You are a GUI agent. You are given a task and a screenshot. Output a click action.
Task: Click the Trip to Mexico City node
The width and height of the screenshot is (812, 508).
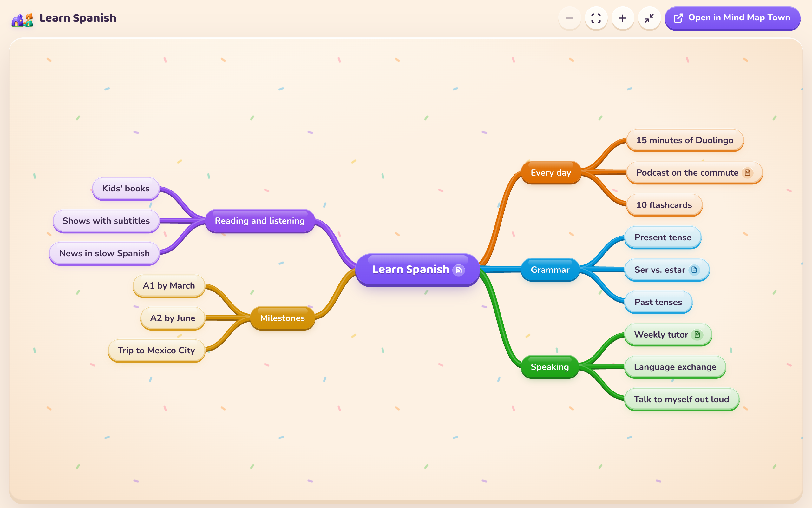point(156,351)
